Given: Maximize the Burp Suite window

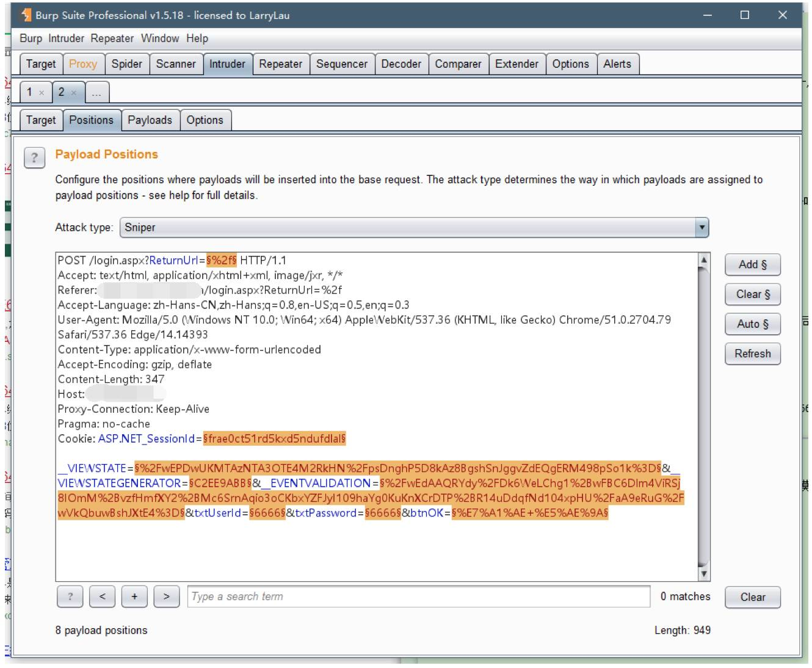Looking at the screenshot, I should 745,15.
